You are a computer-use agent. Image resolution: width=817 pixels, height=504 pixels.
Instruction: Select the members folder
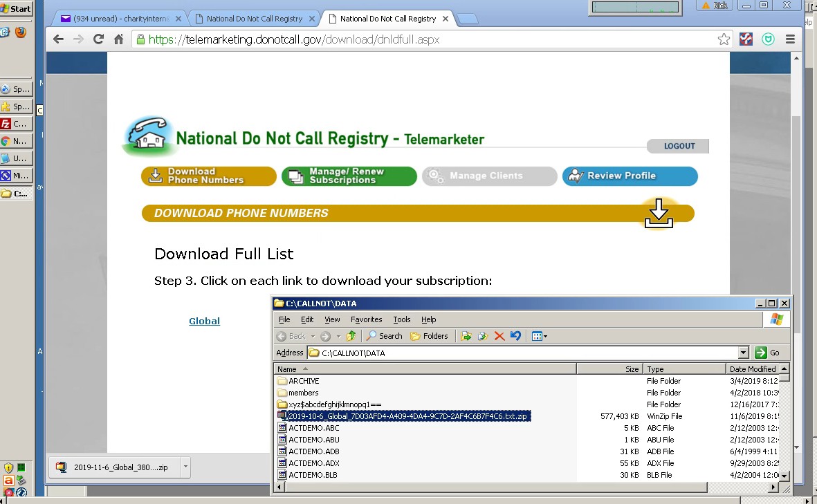pos(297,393)
